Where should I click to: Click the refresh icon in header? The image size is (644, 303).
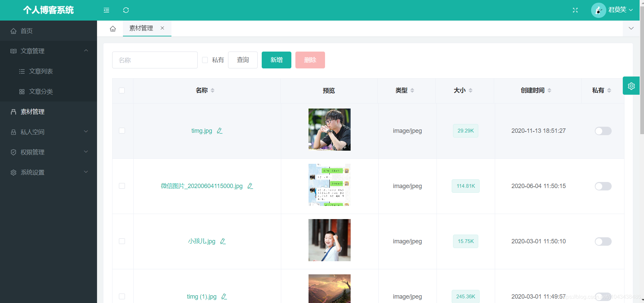(126, 10)
